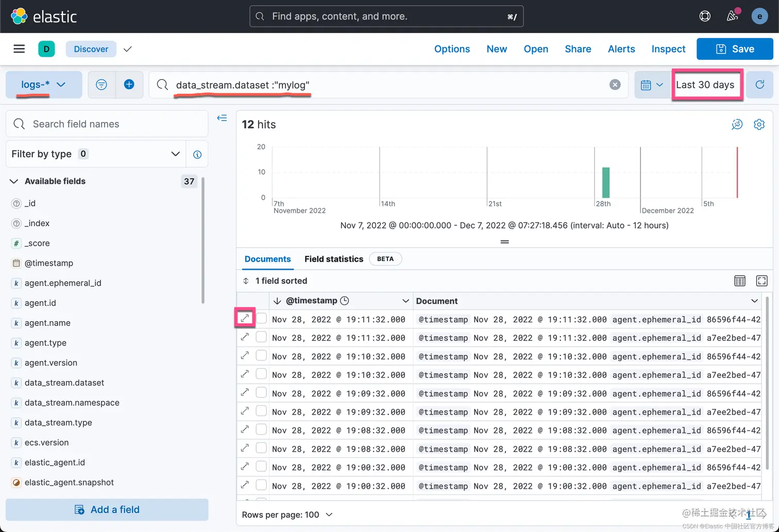
Task: Open the saved query filter menu icon
Action: pyautogui.click(x=101, y=84)
